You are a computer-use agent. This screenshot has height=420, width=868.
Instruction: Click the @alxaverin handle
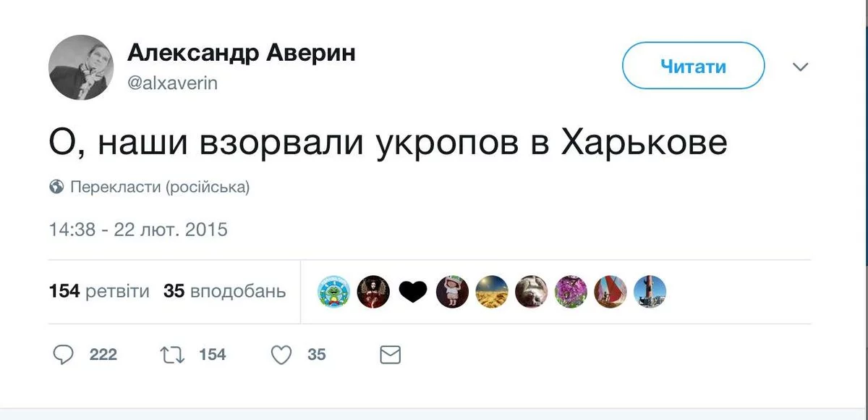coord(172,83)
